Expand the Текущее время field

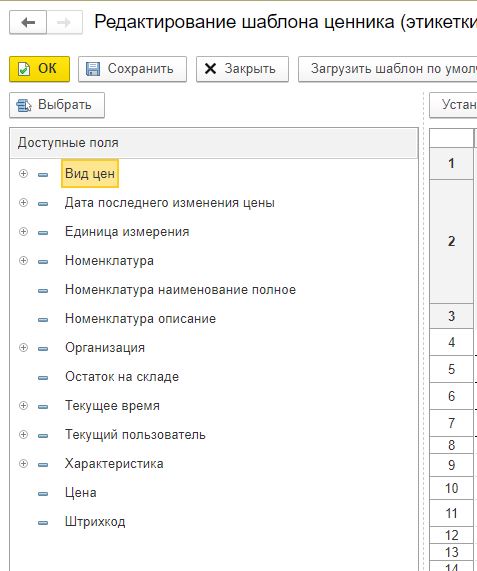click(23, 405)
